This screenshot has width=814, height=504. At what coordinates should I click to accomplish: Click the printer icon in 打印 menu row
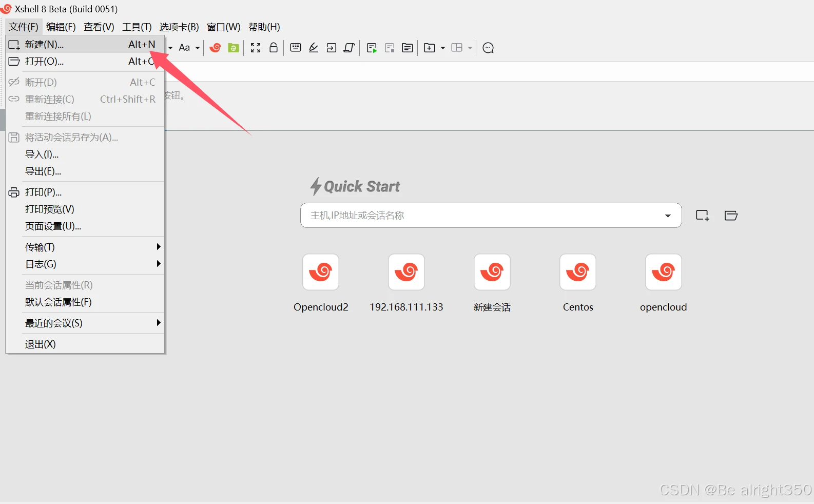pos(14,192)
